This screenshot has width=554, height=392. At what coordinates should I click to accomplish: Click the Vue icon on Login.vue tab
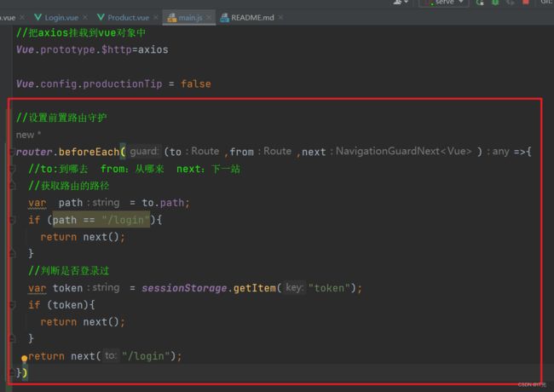(x=38, y=17)
